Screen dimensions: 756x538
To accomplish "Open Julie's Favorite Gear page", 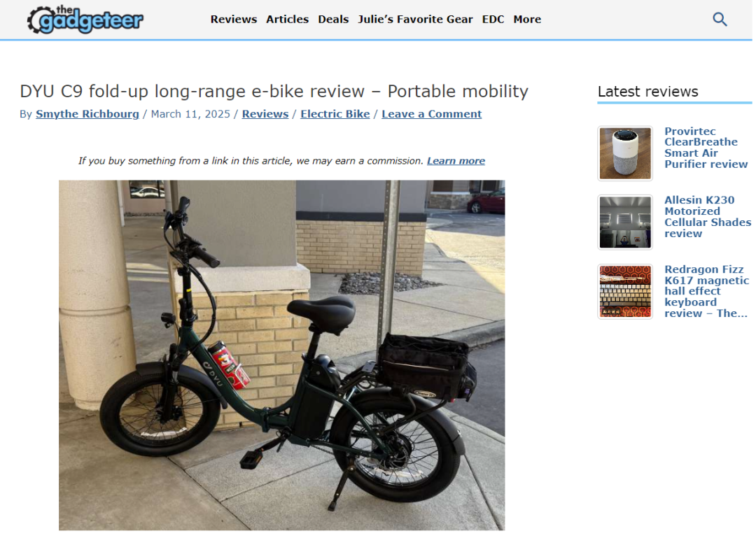I will point(415,20).
